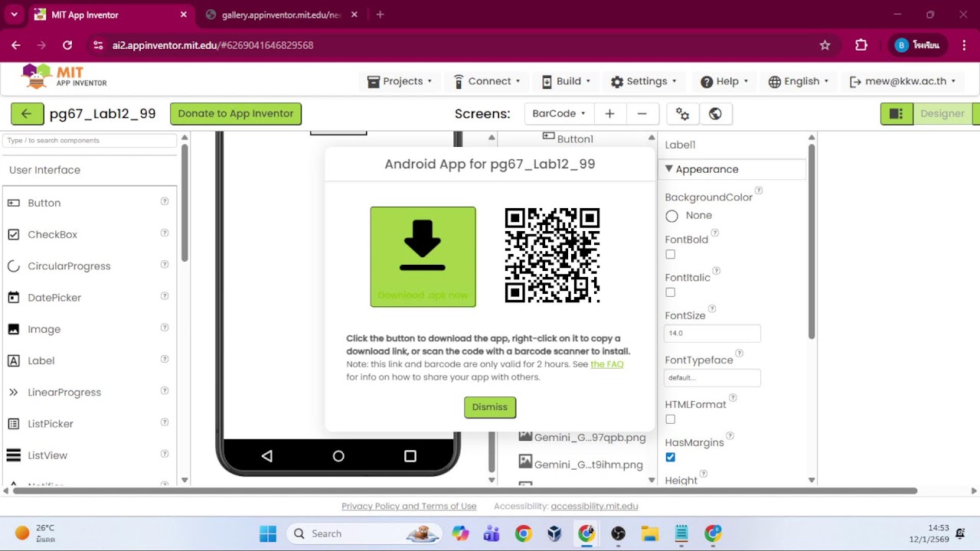Click FontSize help question mark
980x551 pixels.
pyautogui.click(x=712, y=309)
